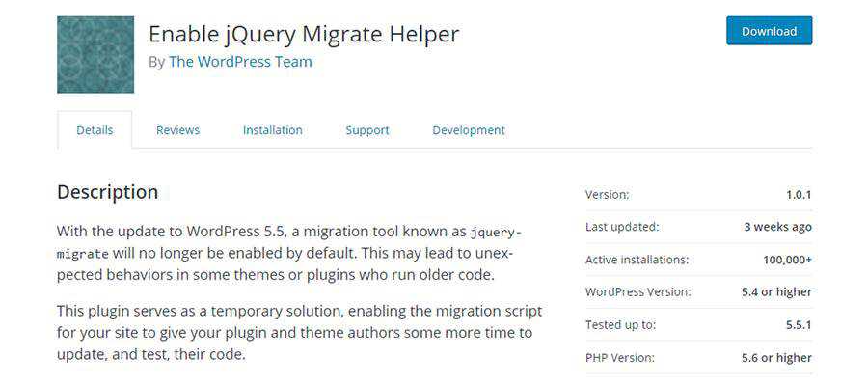Click the 5.6 or higher PHP requirement
Screen dimensions: 868x386
pos(776,358)
